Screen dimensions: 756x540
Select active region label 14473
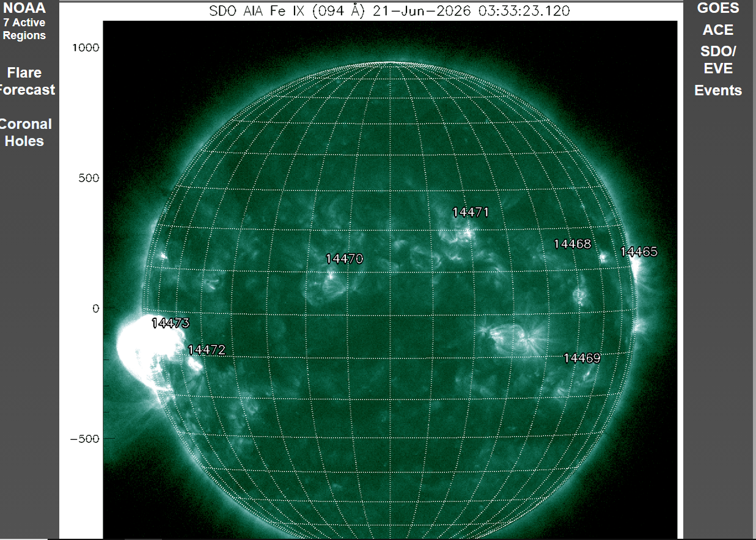171,323
